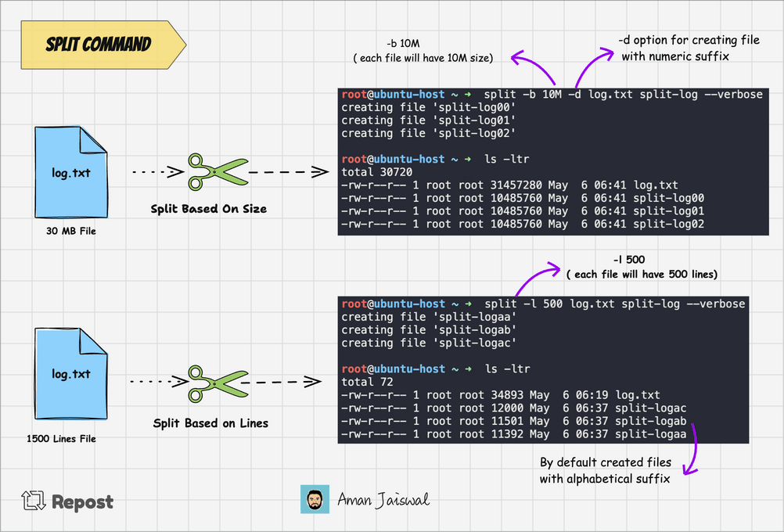
Task: Click 'ls -ltr' above total 30720
Action: 506,159
